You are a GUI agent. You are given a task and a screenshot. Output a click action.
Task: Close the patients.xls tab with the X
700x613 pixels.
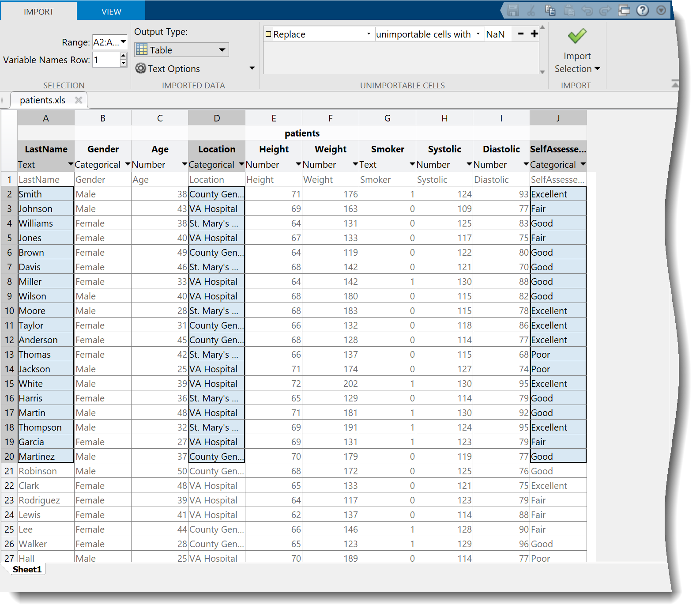[x=79, y=100]
